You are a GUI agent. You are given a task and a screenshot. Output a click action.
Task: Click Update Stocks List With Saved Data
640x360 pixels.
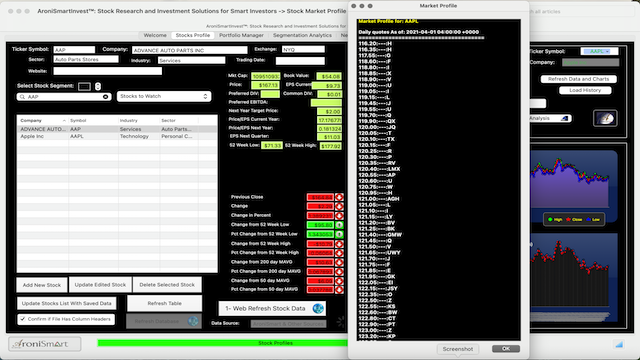click(67, 303)
